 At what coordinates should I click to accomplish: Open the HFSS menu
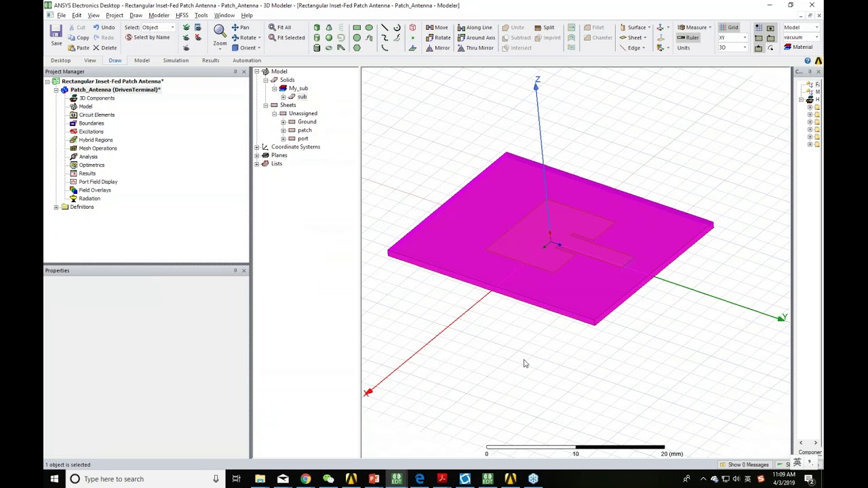click(x=182, y=16)
